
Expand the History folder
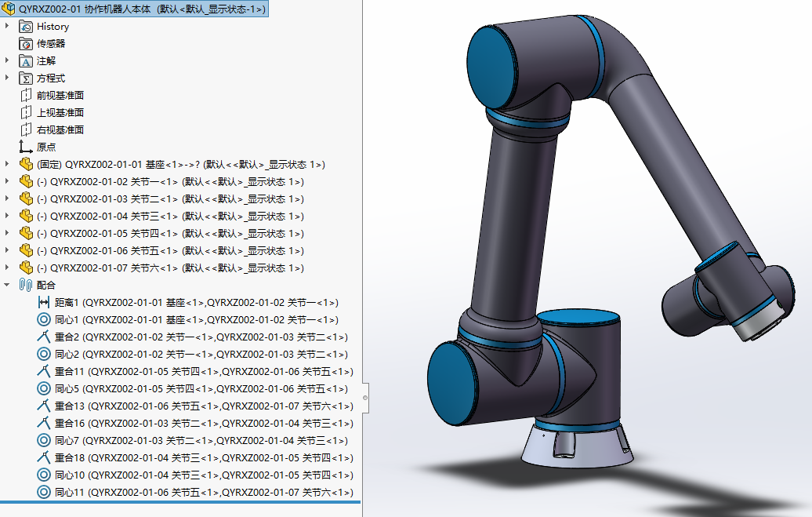(x=7, y=26)
